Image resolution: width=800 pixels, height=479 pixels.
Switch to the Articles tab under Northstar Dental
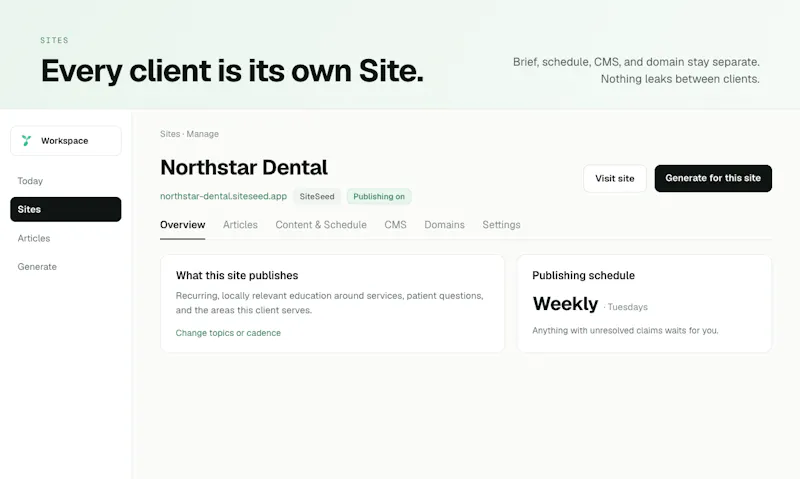(240, 225)
